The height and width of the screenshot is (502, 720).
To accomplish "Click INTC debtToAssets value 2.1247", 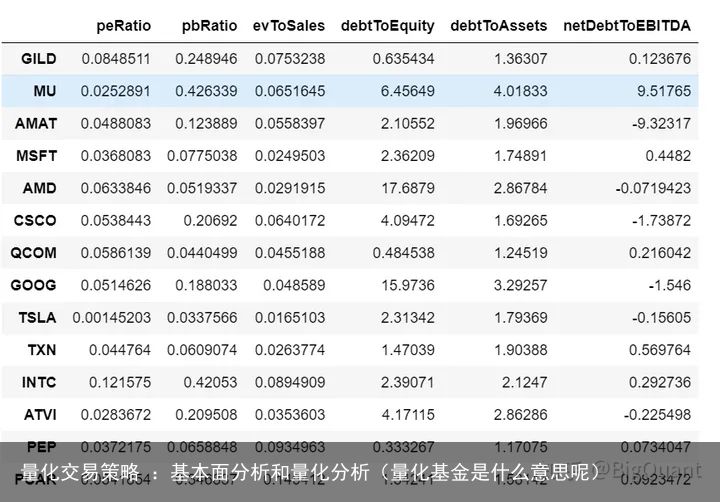I will click(525, 382).
